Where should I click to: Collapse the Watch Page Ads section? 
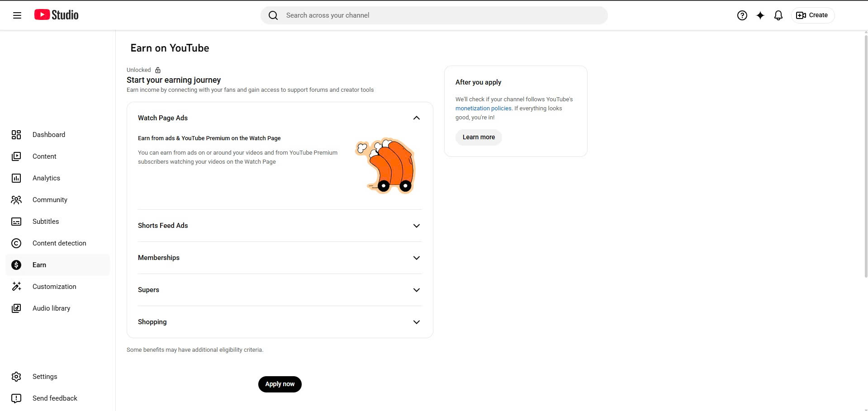coord(417,118)
